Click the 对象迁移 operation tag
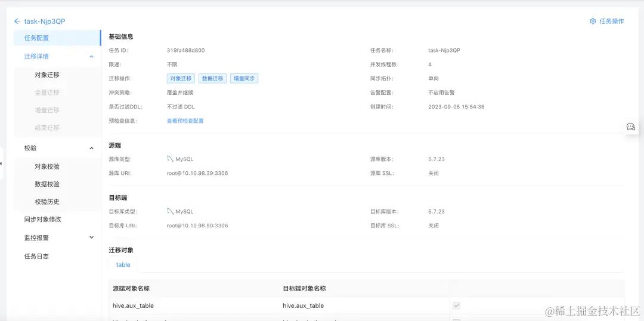 (x=181, y=79)
